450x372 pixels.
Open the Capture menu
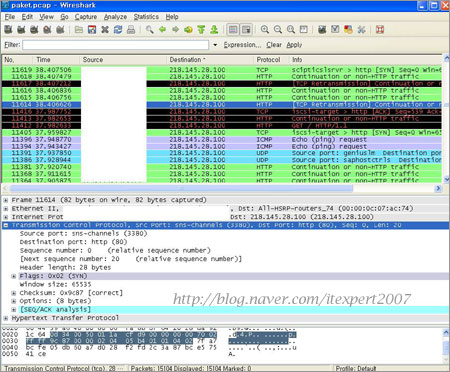coord(86,17)
